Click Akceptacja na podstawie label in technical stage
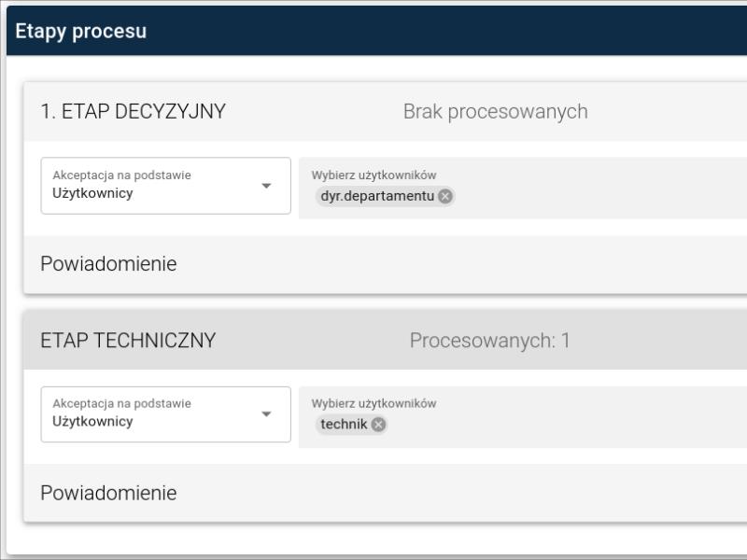Image resolution: width=747 pixels, height=560 pixels. click(x=121, y=403)
